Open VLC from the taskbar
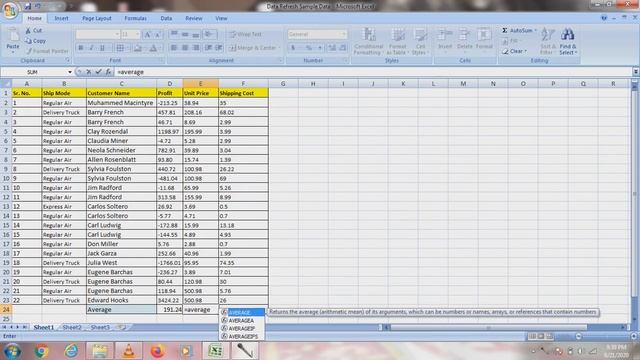Screen dimensions: 640x360 [128, 351]
